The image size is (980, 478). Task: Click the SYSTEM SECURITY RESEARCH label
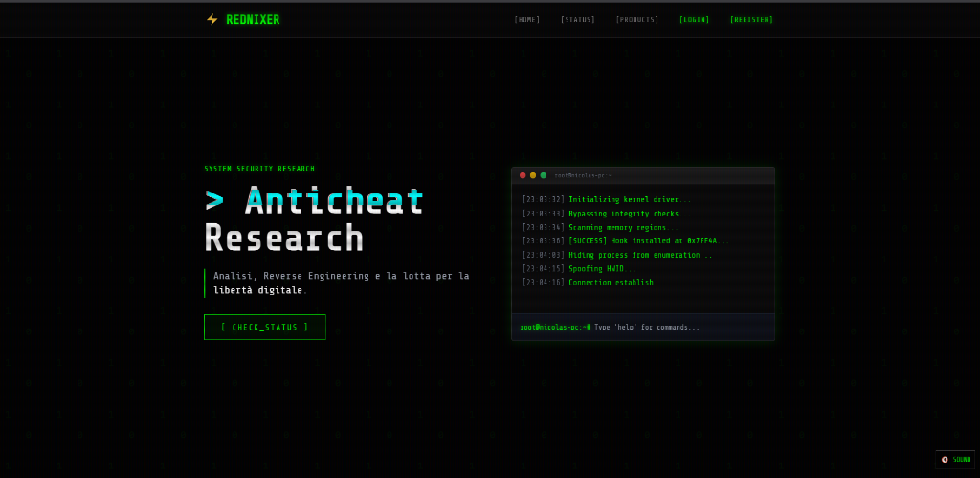pyautogui.click(x=259, y=169)
